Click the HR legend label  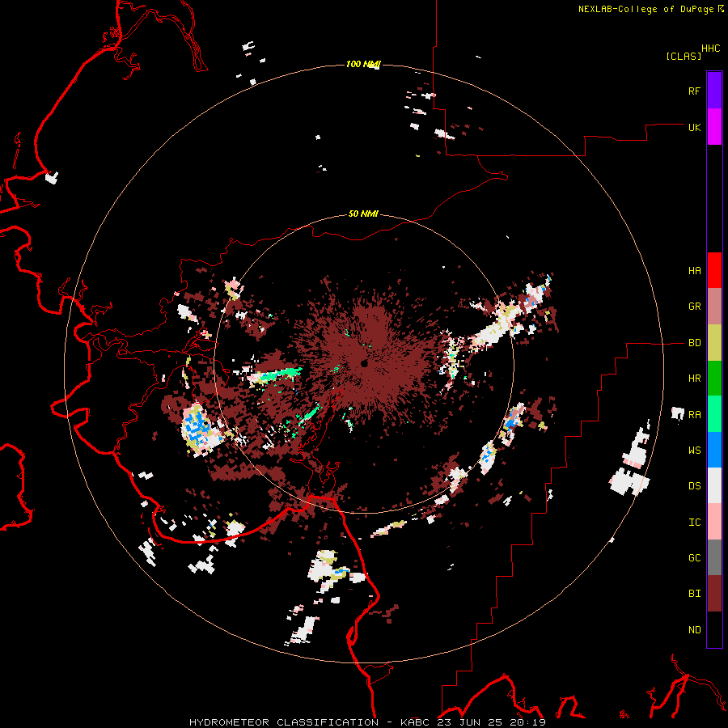click(694, 379)
